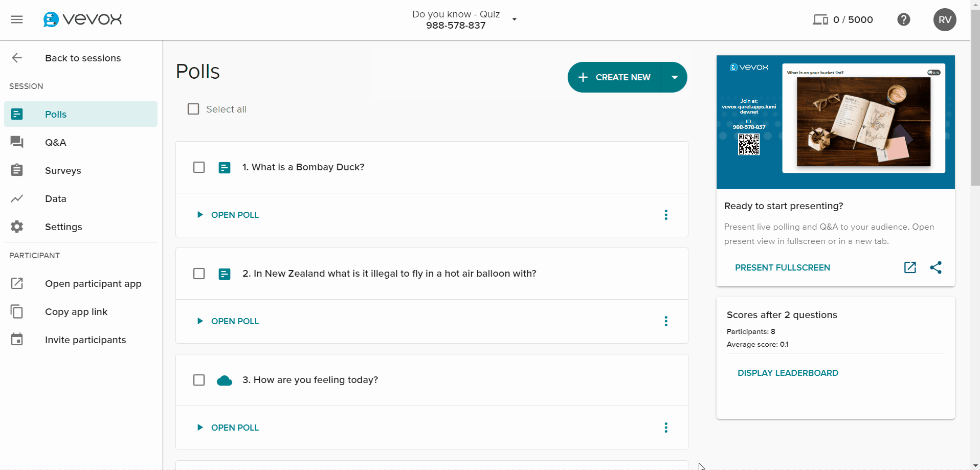The width and height of the screenshot is (980, 470).
Task: Open the Q&A section
Action: [x=81, y=142]
